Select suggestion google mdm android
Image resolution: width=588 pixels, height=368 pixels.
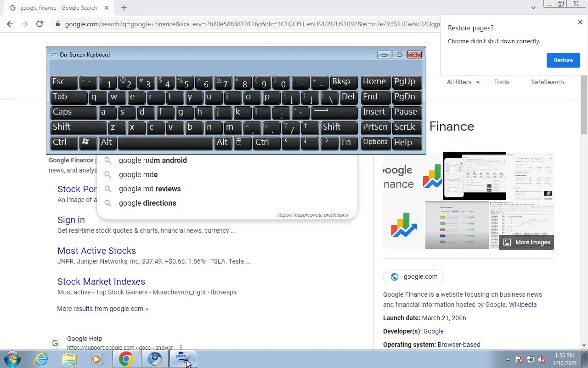tap(227, 161)
